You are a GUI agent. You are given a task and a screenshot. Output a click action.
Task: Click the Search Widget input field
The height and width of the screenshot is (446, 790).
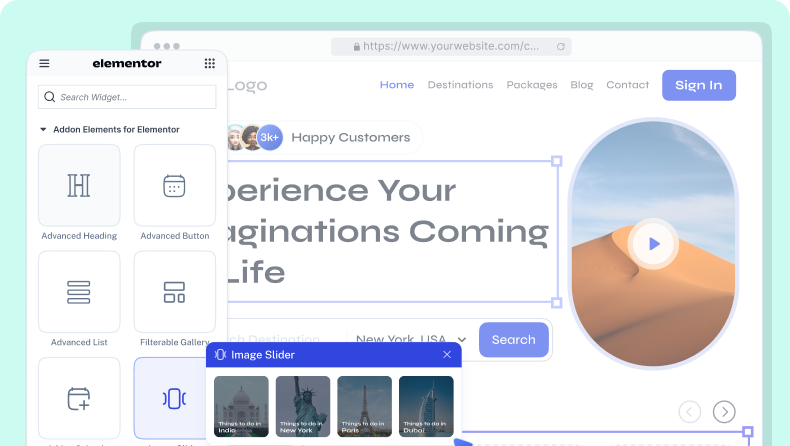coord(127,97)
